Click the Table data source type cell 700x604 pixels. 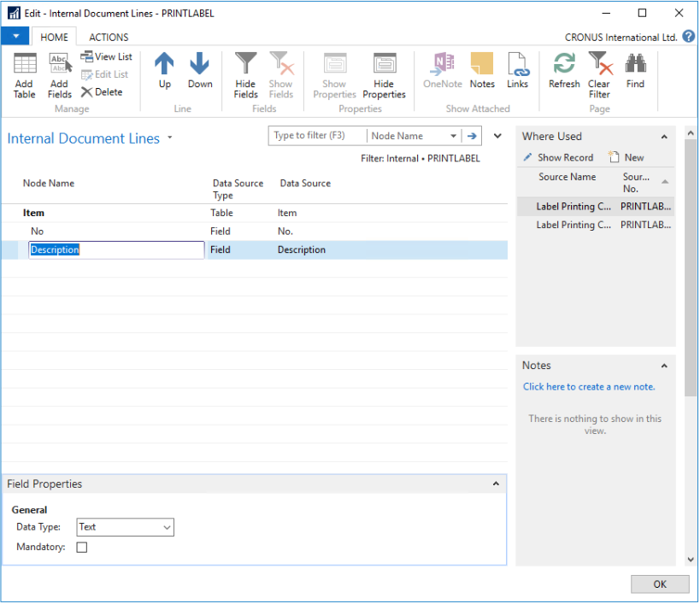click(222, 214)
